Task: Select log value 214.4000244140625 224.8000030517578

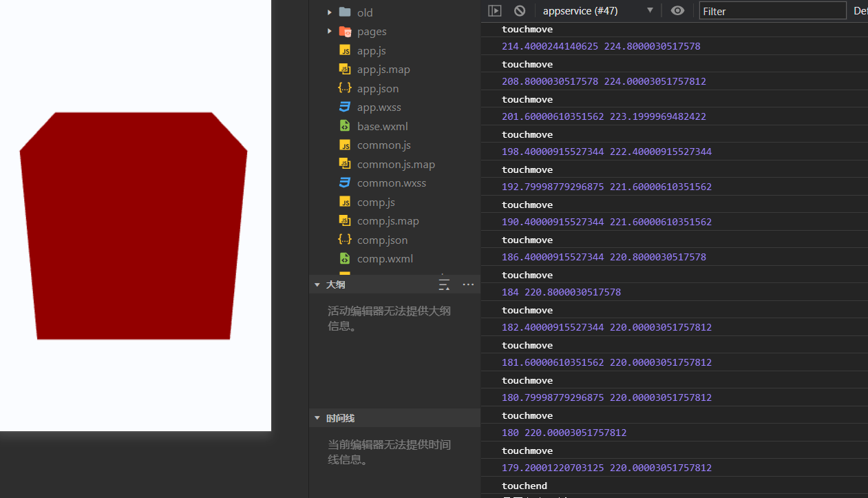Action: (601, 46)
